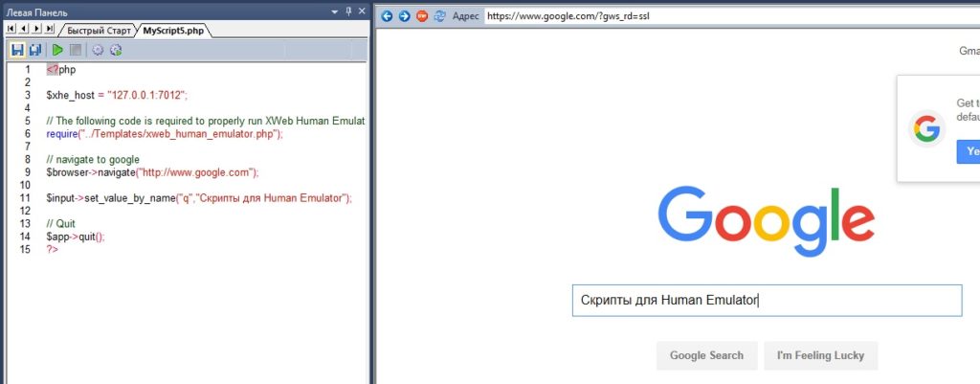
Task: Pin the Левая Панель panel
Action: tap(348, 11)
